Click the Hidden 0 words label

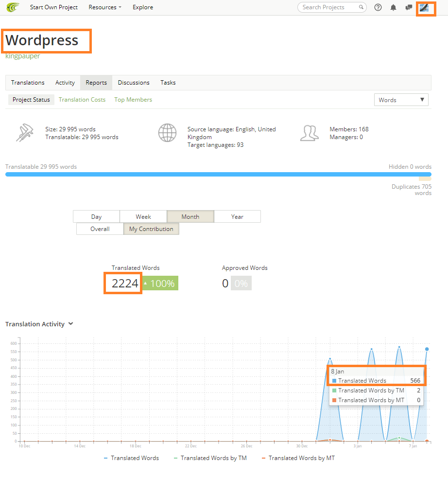pos(410,167)
